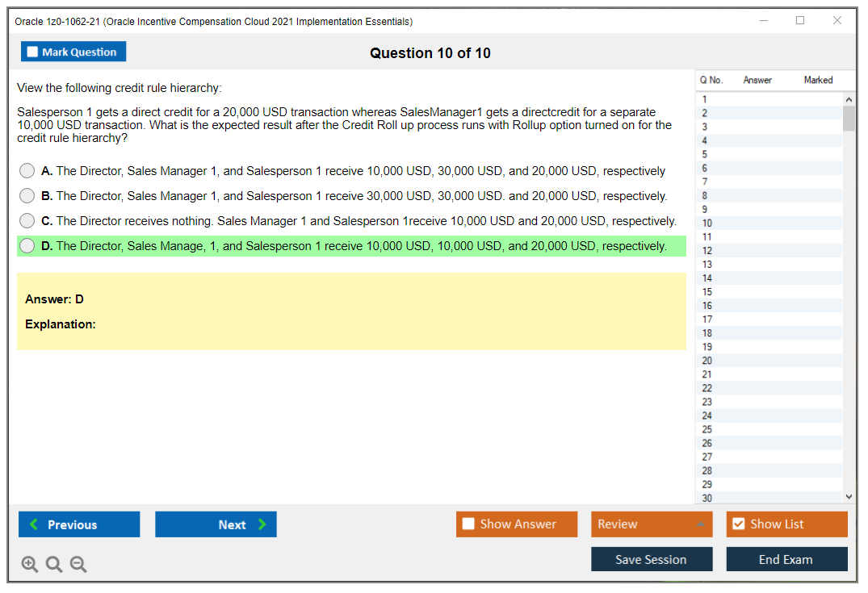This screenshot has width=868, height=593.
Task: Click the End Exam button
Action: [x=786, y=559]
